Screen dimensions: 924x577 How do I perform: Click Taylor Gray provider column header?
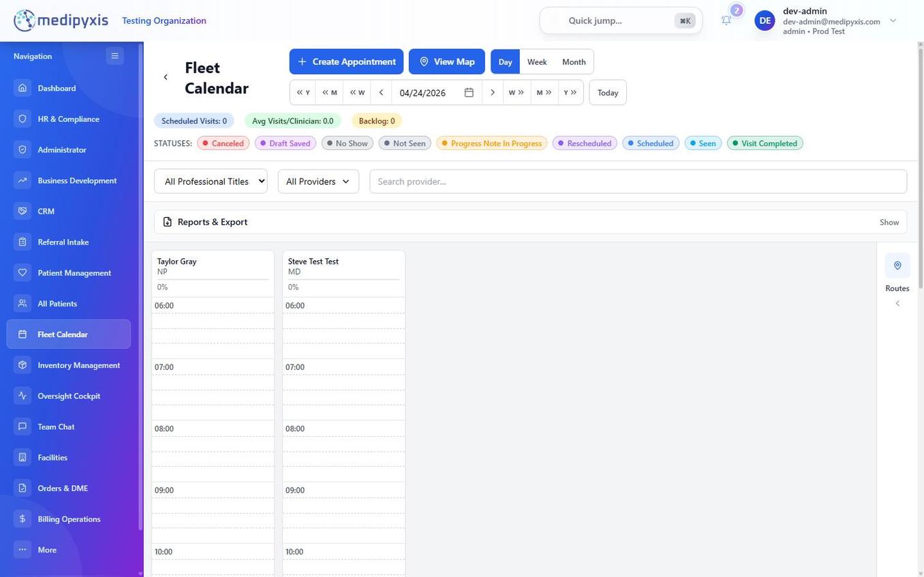click(213, 273)
